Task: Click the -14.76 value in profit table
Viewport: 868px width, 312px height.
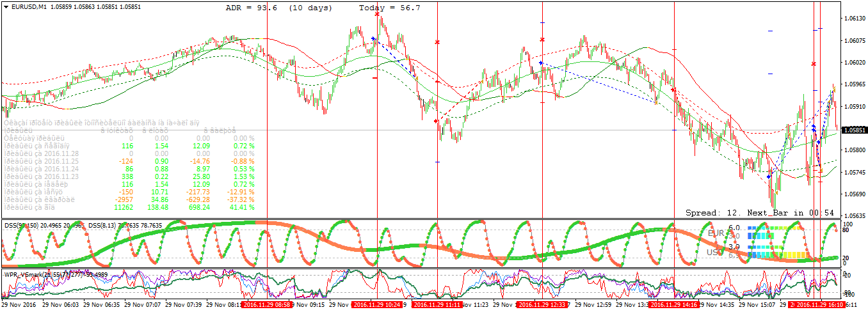Action: (x=199, y=162)
